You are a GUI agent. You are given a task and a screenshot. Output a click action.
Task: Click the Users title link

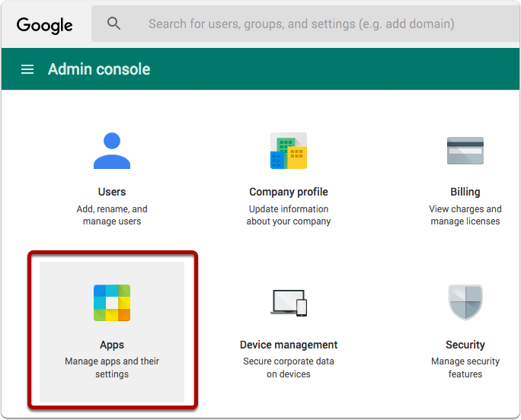pos(112,192)
